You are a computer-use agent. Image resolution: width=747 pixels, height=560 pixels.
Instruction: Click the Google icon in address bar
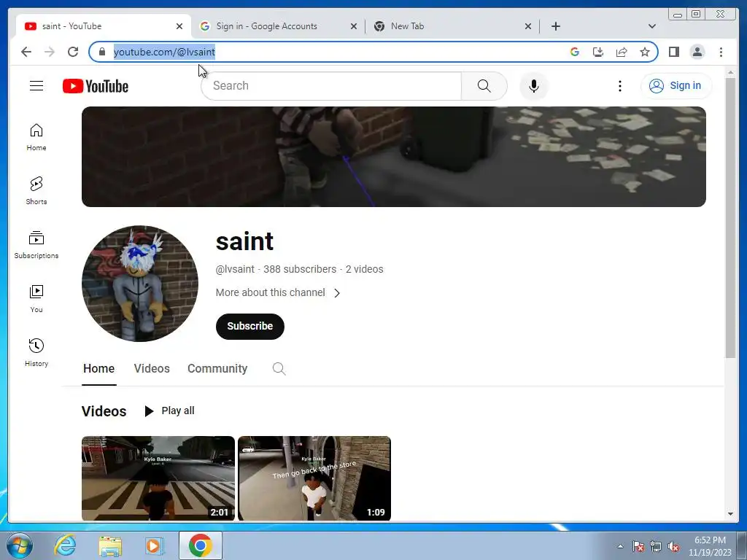pyautogui.click(x=575, y=52)
